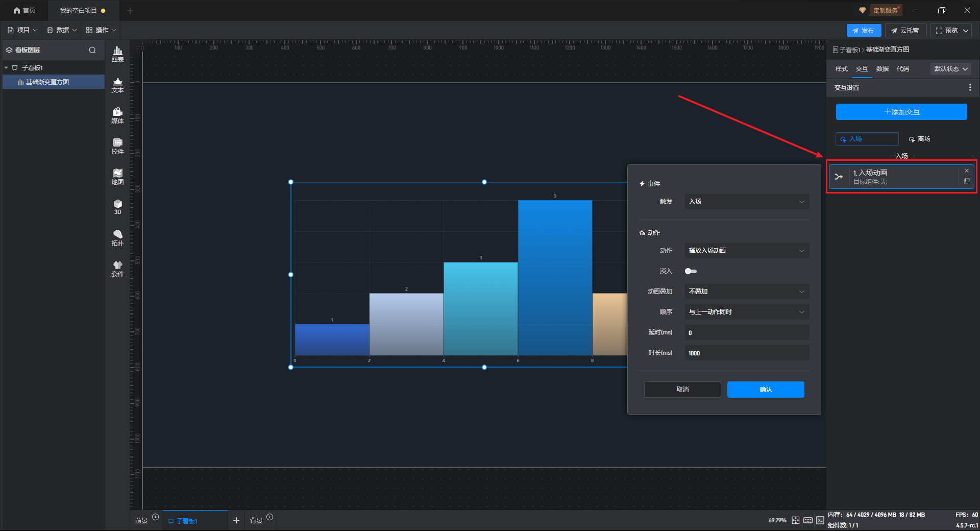Click the three-dot menu in 交互设置

[x=970, y=88]
